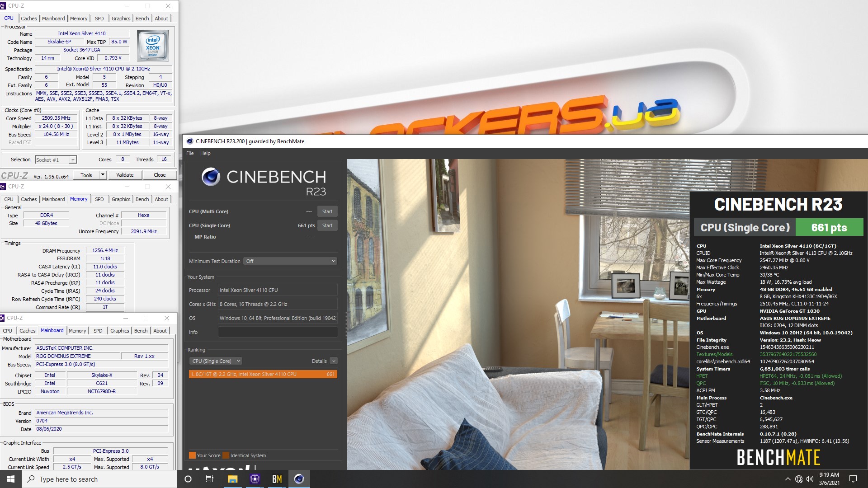The height and width of the screenshot is (488, 868).
Task: Click BIOS date 08/06/2020 field
Action: pos(102,429)
